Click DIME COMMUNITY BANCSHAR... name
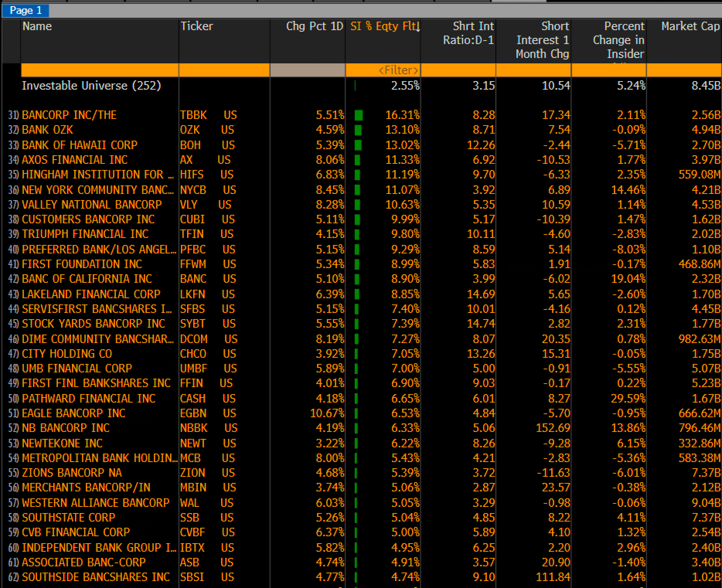 (x=98, y=339)
